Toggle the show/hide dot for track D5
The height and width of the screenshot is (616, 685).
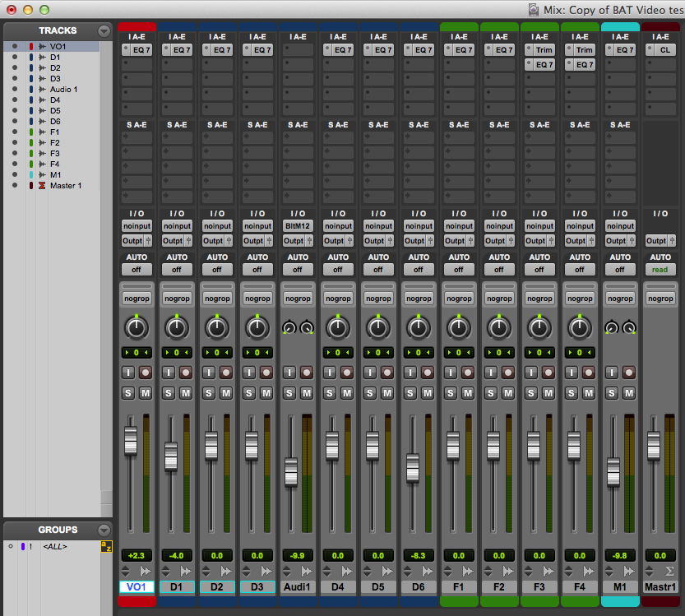tap(15, 111)
